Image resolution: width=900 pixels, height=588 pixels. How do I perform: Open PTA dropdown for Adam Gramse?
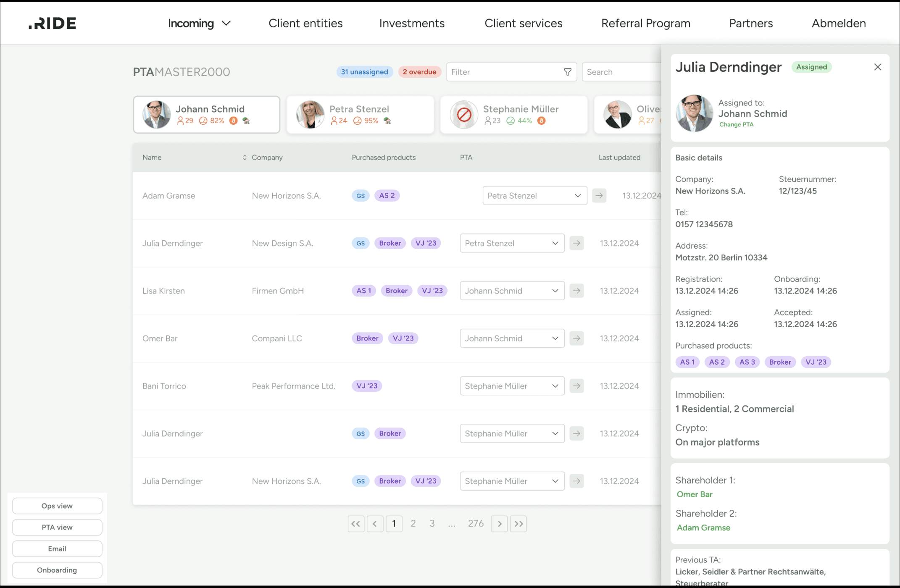(534, 196)
